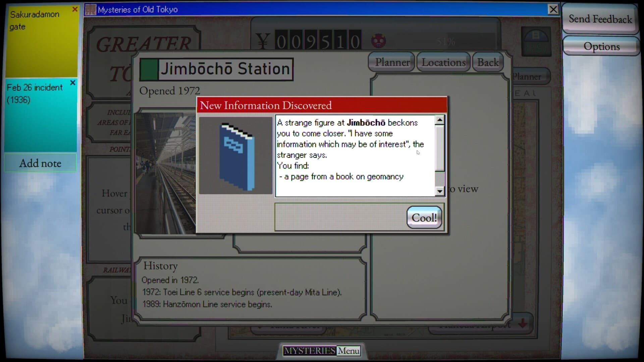This screenshot has width=644, height=362.
Task: Click the red down arrow near the bottom-right panel
Action: [523, 323]
